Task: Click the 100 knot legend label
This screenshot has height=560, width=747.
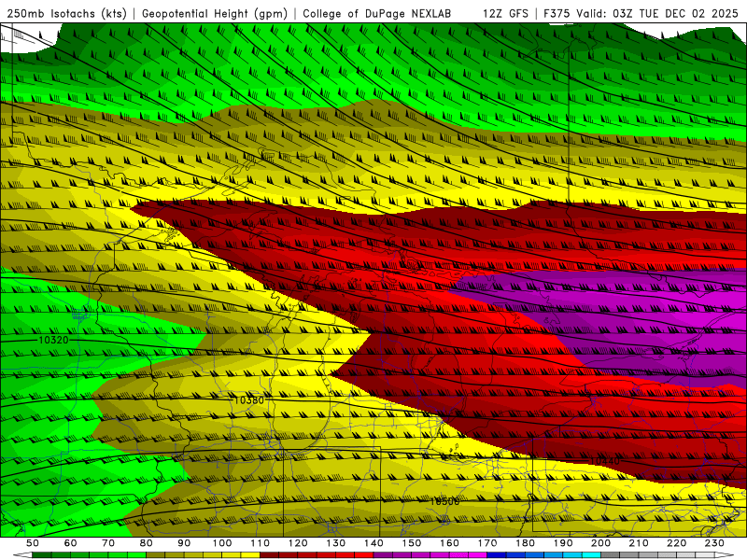Action: click(x=222, y=543)
